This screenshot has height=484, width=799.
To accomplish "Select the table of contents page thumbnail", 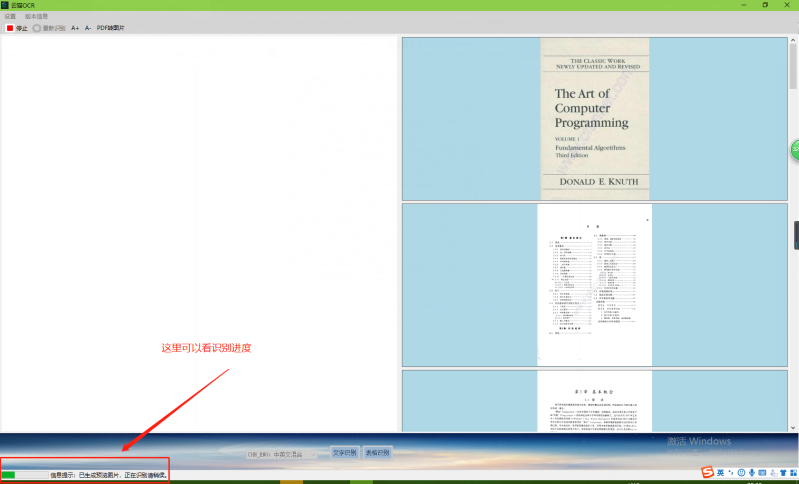I will point(595,285).
